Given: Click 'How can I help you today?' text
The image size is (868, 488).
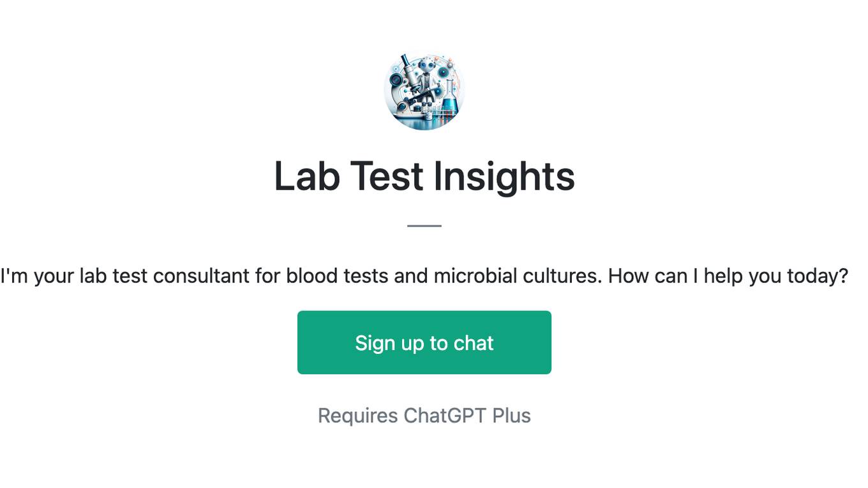Looking at the screenshot, I should tap(728, 276).
